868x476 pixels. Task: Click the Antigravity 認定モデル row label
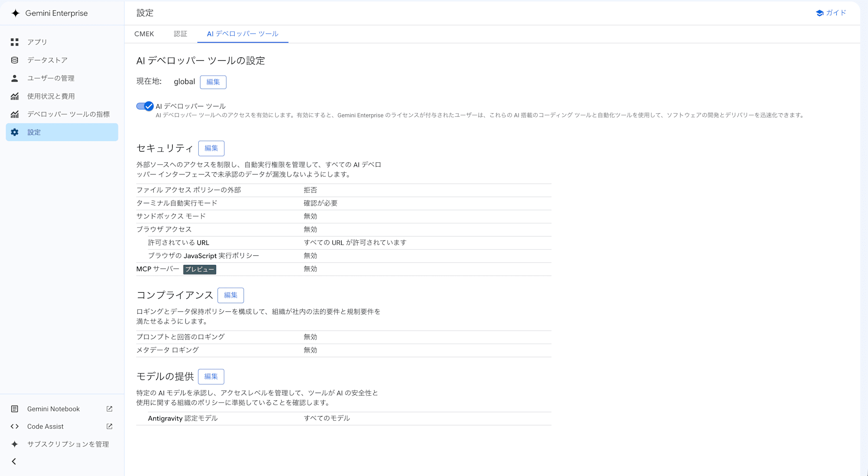point(183,419)
